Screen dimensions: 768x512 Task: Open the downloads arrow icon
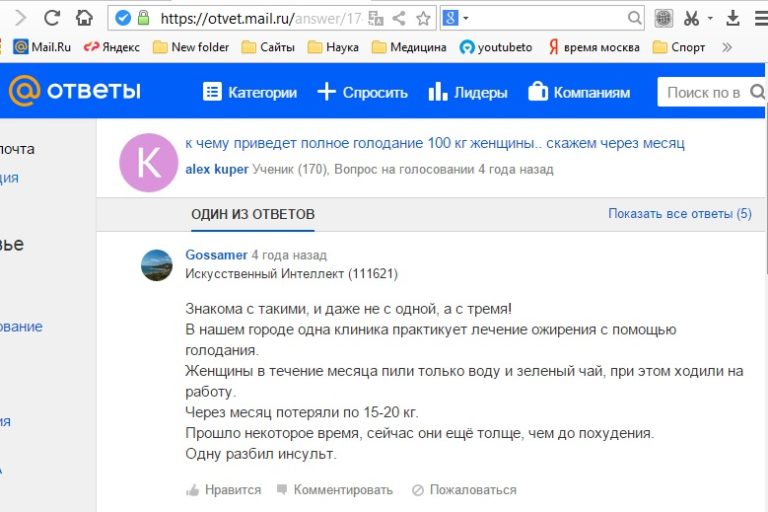click(733, 18)
